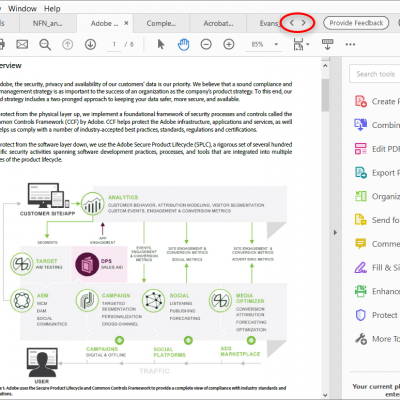
Task: Expand the page fit options arrow
Action: tap(307, 44)
